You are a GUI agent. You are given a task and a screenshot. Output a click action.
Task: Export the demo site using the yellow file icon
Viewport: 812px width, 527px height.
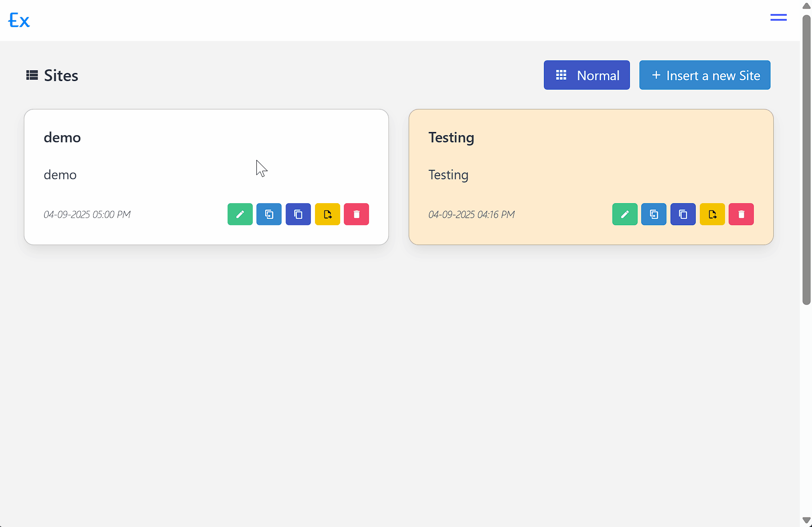point(327,214)
